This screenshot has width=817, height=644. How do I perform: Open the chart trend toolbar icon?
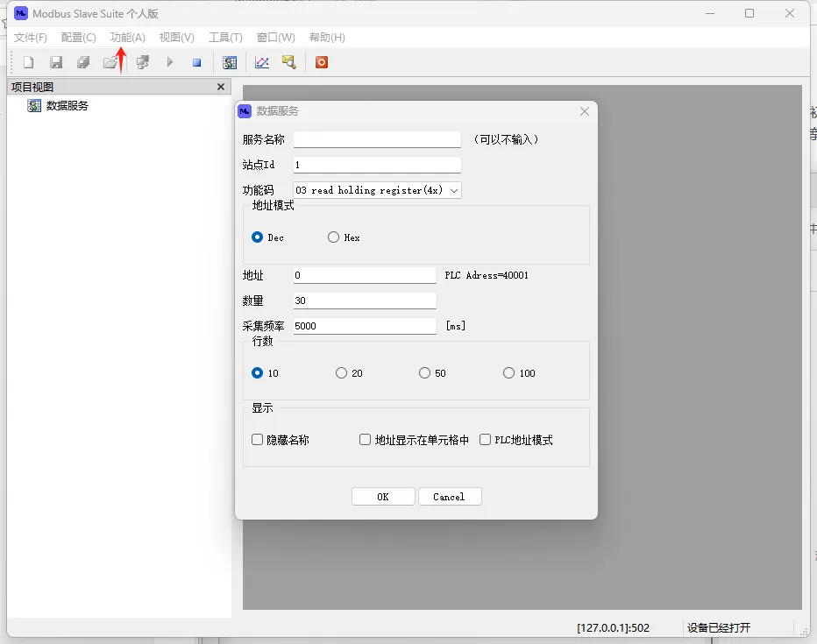coord(261,62)
